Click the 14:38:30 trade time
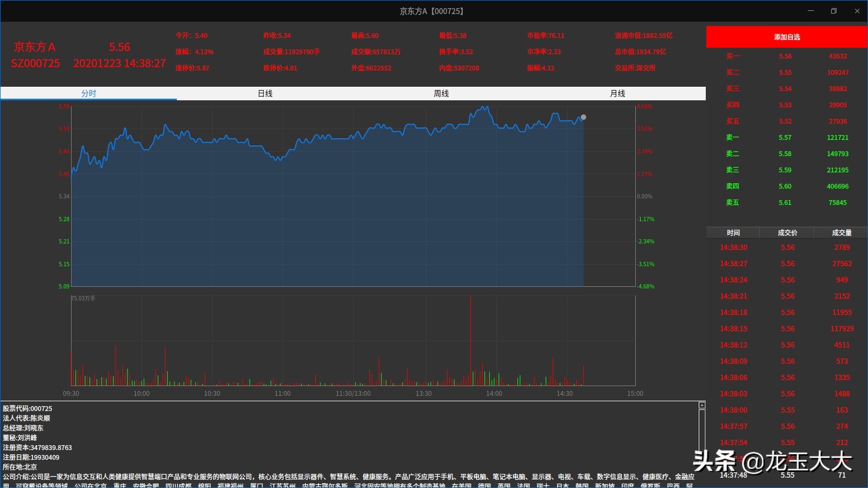The image size is (868, 488). click(x=733, y=247)
